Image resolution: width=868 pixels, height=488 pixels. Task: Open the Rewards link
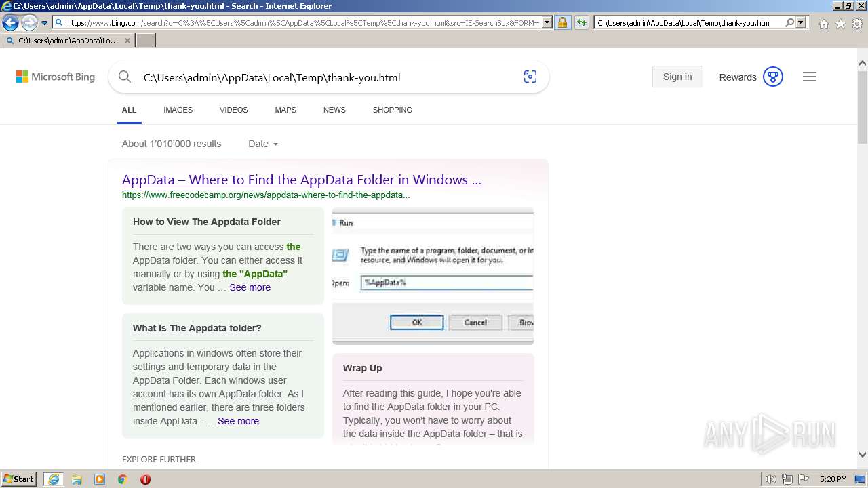click(738, 77)
